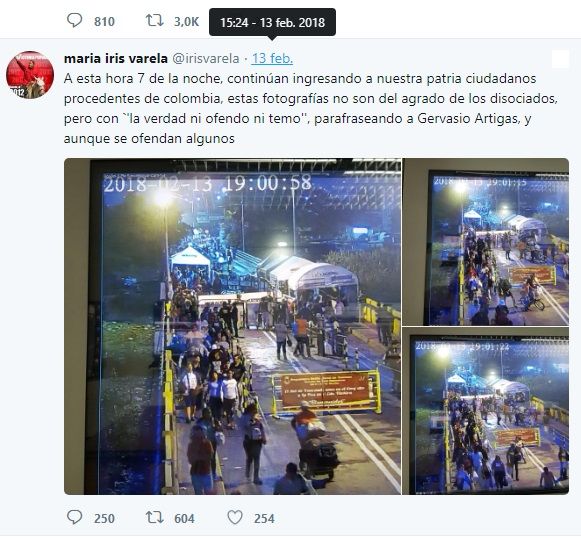Click the @irisvarela handle

[206, 59]
